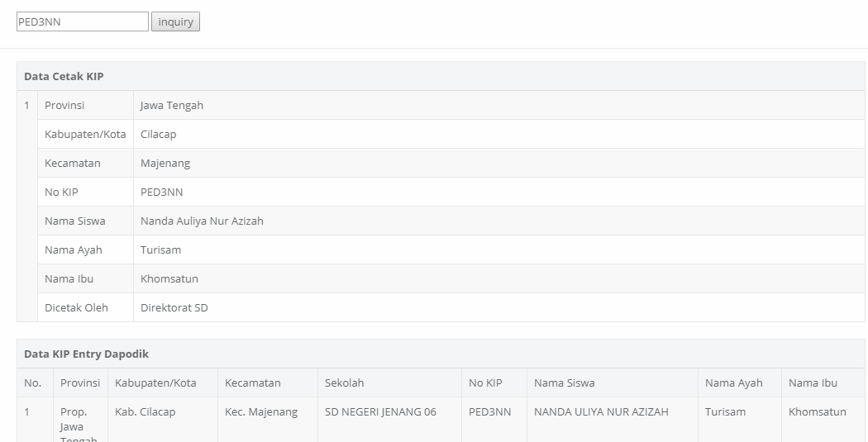
Task: Click the NANDA ULIYA NUR AZIZAH cell
Action: (601, 411)
